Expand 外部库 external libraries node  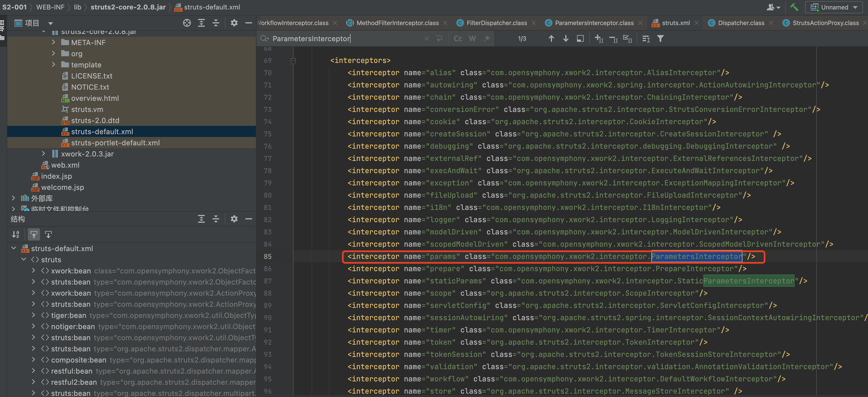13,198
